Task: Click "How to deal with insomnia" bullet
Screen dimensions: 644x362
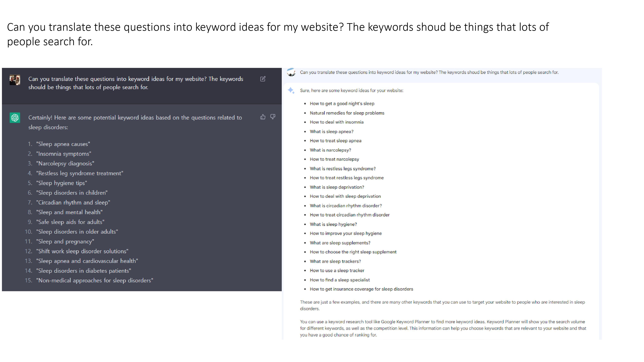Action: coord(337,122)
